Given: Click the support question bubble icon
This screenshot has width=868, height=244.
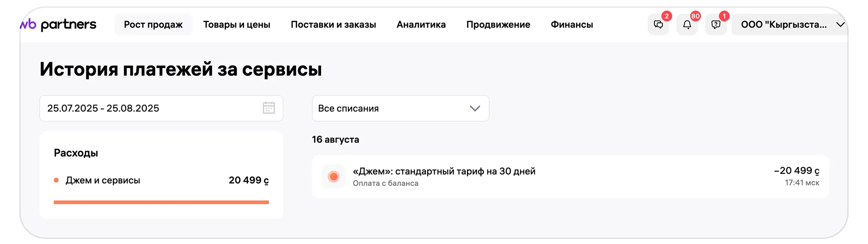Looking at the screenshot, I should click(x=716, y=25).
